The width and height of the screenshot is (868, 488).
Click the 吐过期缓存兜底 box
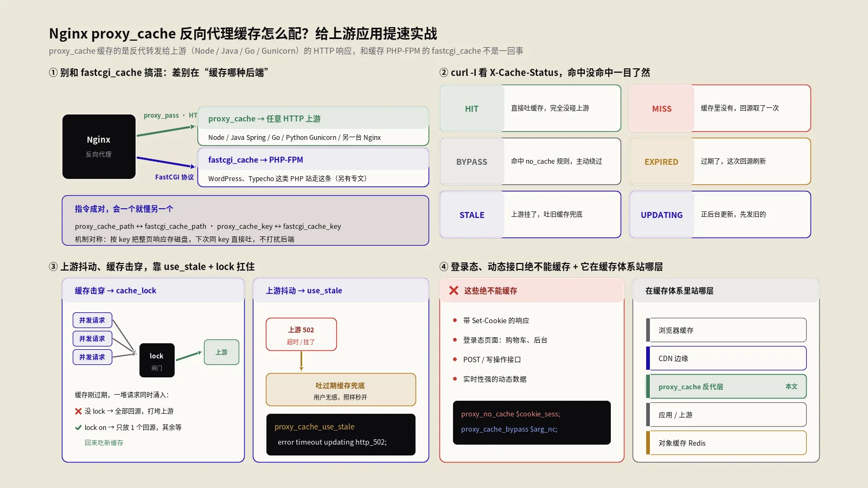pyautogui.click(x=341, y=389)
